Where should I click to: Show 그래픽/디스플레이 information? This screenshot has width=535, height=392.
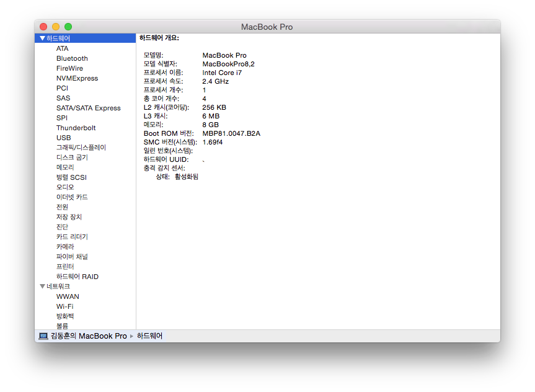[x=81, y=148]
